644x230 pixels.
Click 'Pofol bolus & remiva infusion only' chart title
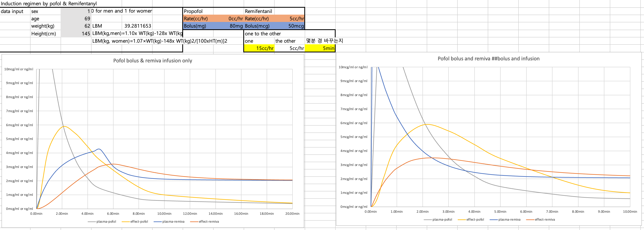[x=153, y=61]
